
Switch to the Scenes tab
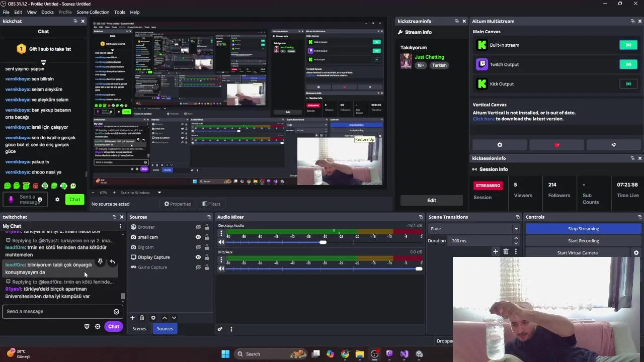139,329
